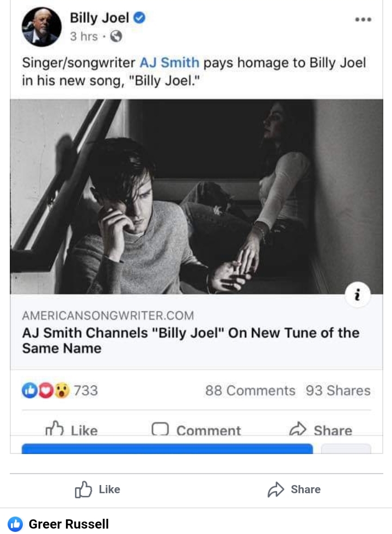
Task: Click the wow emoji reaction icon
Action: coord(62,390)
